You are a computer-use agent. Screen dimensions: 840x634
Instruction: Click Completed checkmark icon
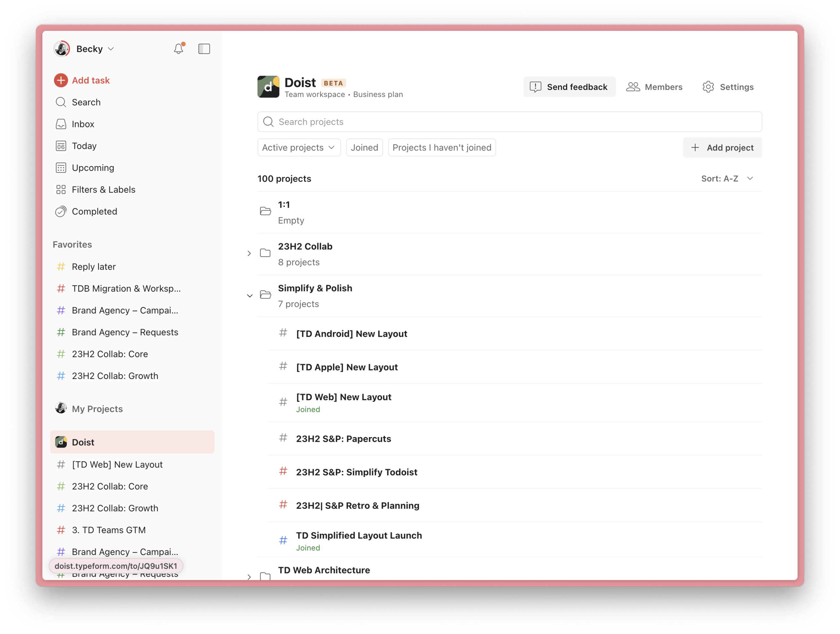click(61, 211)
